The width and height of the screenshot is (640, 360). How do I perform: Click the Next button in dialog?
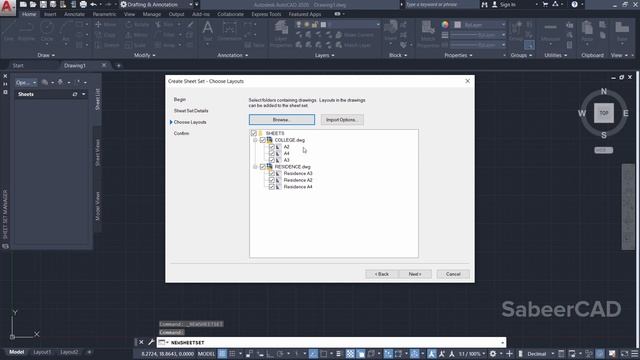(415, 274)
